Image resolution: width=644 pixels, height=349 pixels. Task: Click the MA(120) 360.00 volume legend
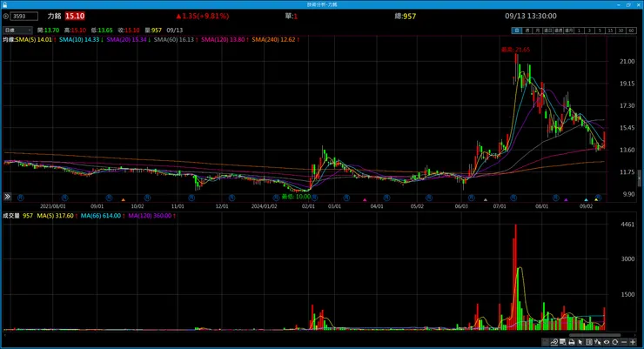150,216
